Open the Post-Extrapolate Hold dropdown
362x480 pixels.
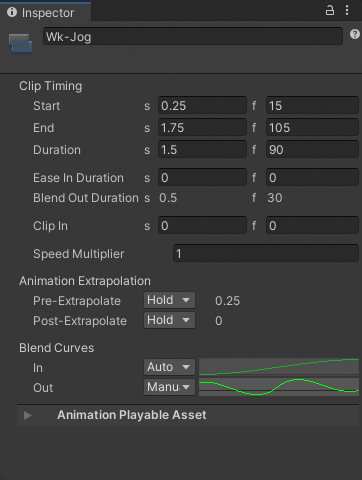point(169,320)
